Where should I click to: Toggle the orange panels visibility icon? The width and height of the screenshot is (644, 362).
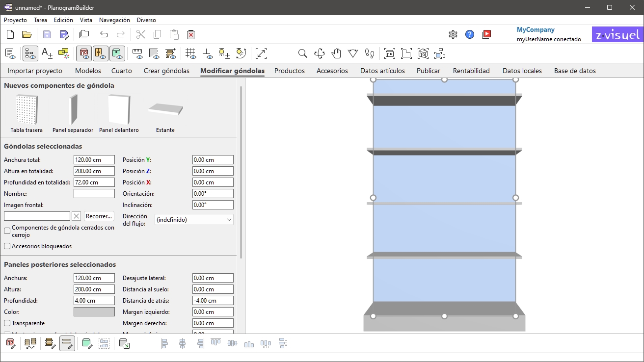tap(101, 53)
